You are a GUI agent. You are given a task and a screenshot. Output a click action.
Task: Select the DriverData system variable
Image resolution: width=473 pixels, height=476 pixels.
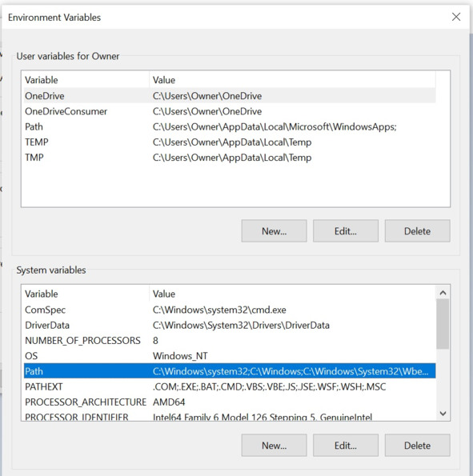(x=230, y=325)
